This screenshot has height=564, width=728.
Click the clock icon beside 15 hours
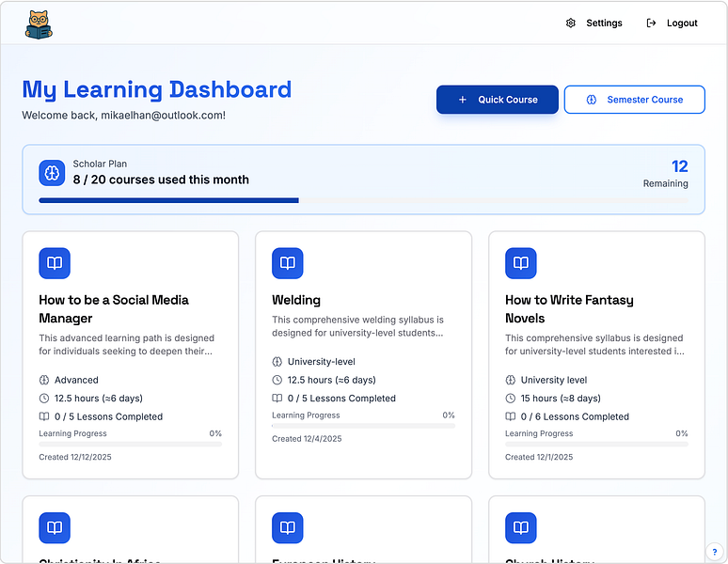point(510,399)
